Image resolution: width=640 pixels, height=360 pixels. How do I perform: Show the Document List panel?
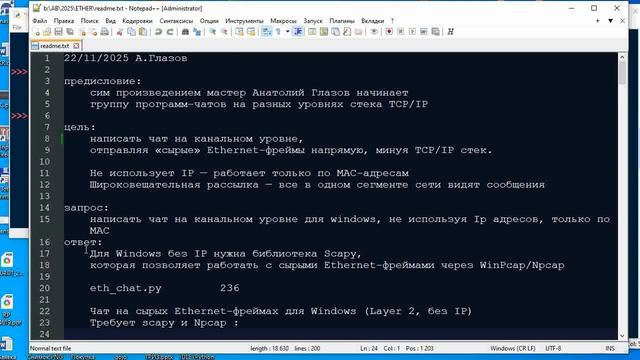335,32
